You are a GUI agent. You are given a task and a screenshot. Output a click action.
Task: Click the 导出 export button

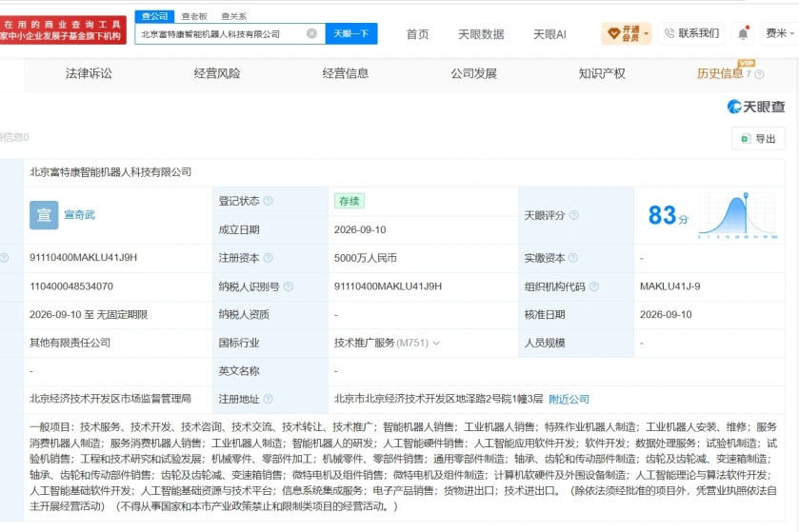(758, 139)
